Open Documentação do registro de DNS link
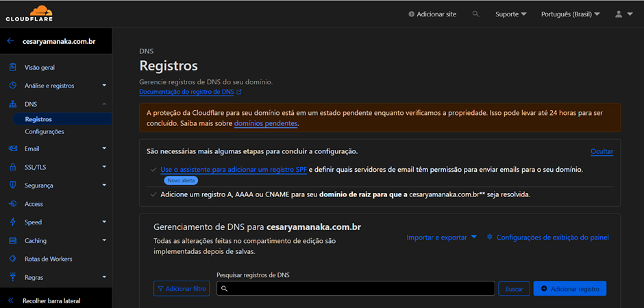The image size is (644, 308). tap(186, 92)
